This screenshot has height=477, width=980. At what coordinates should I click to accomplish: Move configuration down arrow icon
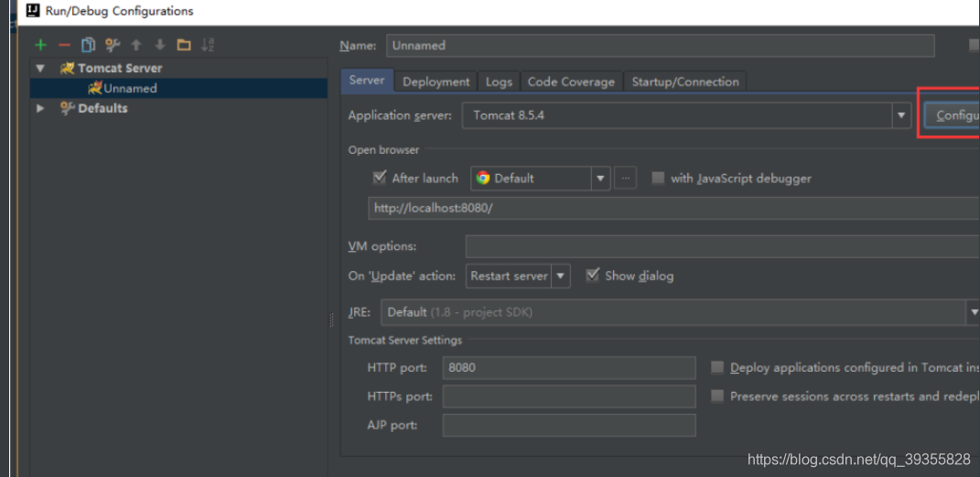coord(160,45)
